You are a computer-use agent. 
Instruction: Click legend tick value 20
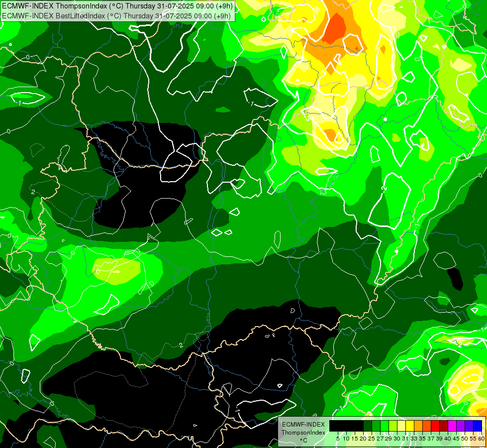point(363,439)
